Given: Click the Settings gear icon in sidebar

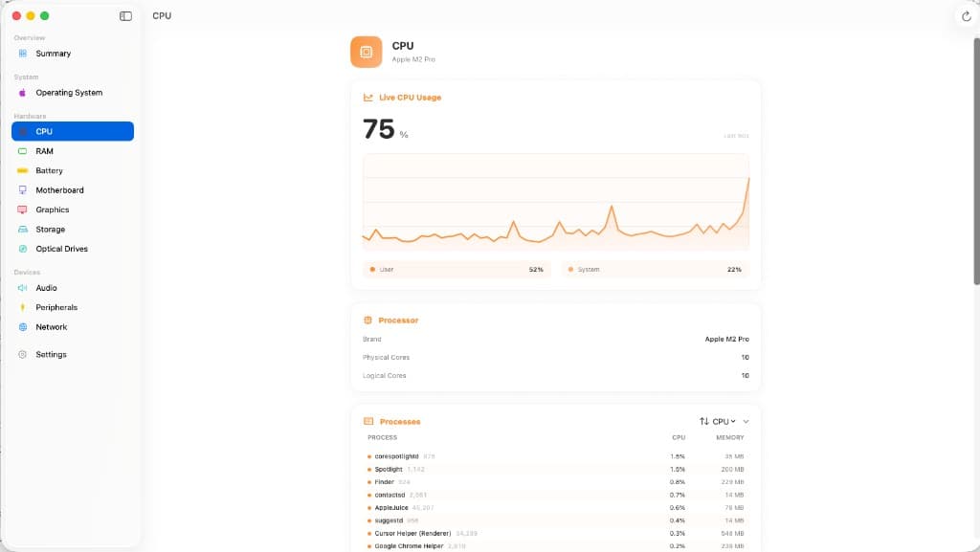Looking at the screenshot, I should pos(23,355).
